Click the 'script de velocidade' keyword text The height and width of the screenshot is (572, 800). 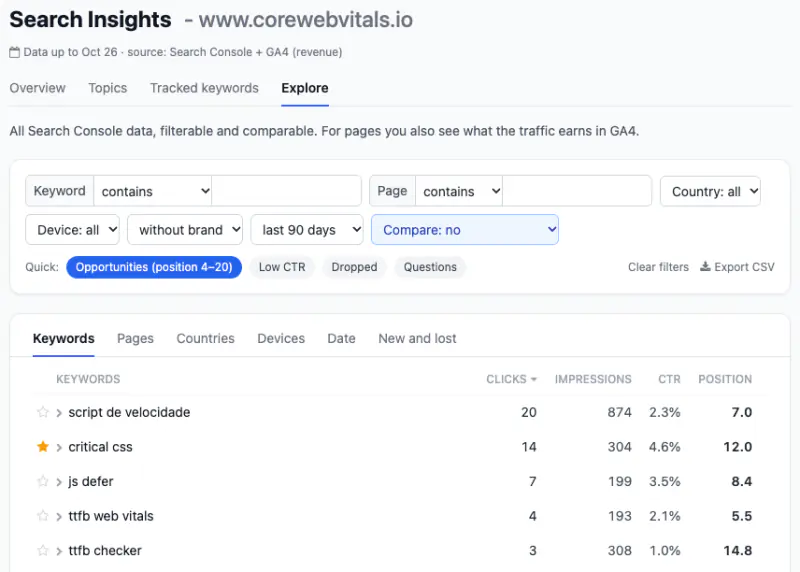tap(129, 412)
